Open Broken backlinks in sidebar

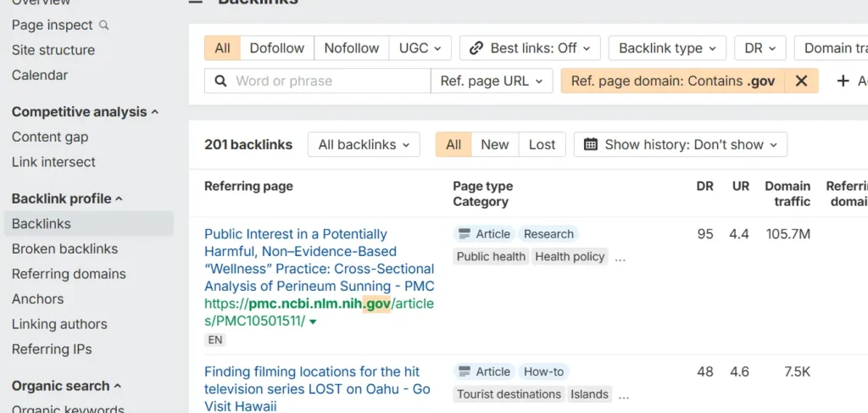tap(64, 249)
